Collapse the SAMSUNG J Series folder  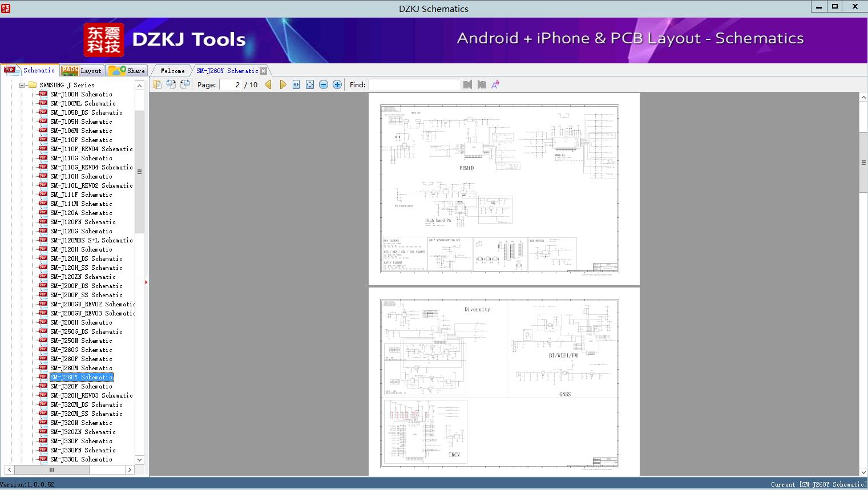point(22,85)
